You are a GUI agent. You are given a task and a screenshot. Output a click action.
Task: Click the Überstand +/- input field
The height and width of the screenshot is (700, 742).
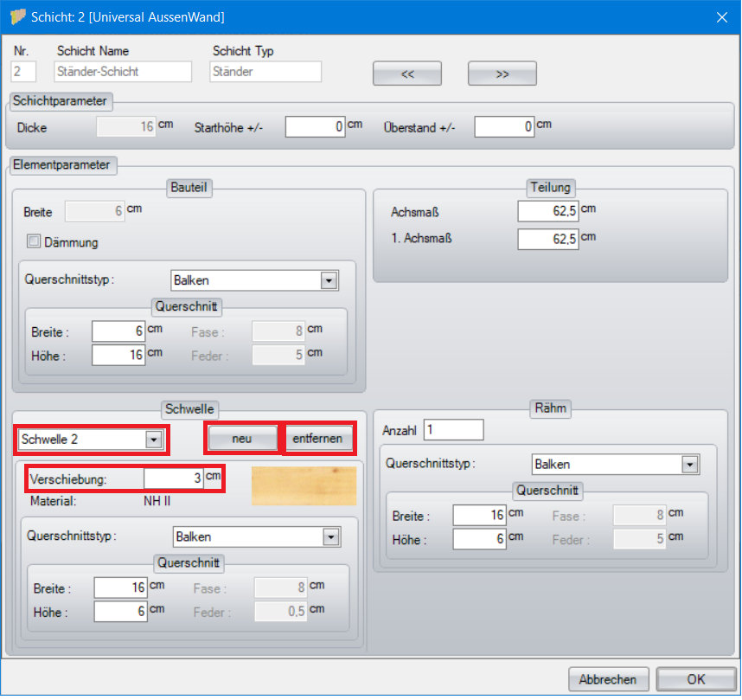(504, 127)
